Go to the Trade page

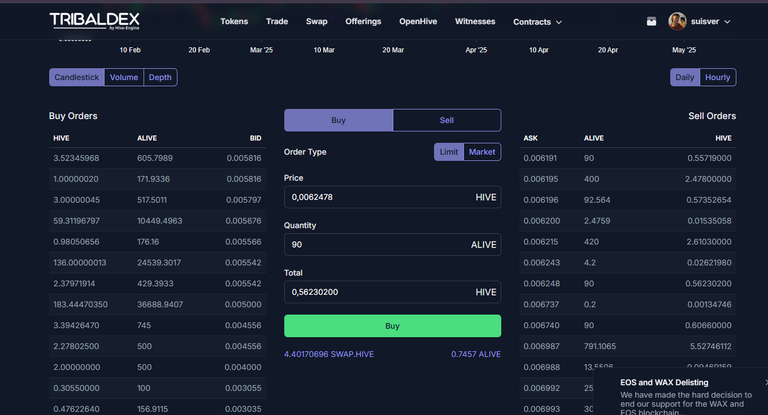[277, 22]
